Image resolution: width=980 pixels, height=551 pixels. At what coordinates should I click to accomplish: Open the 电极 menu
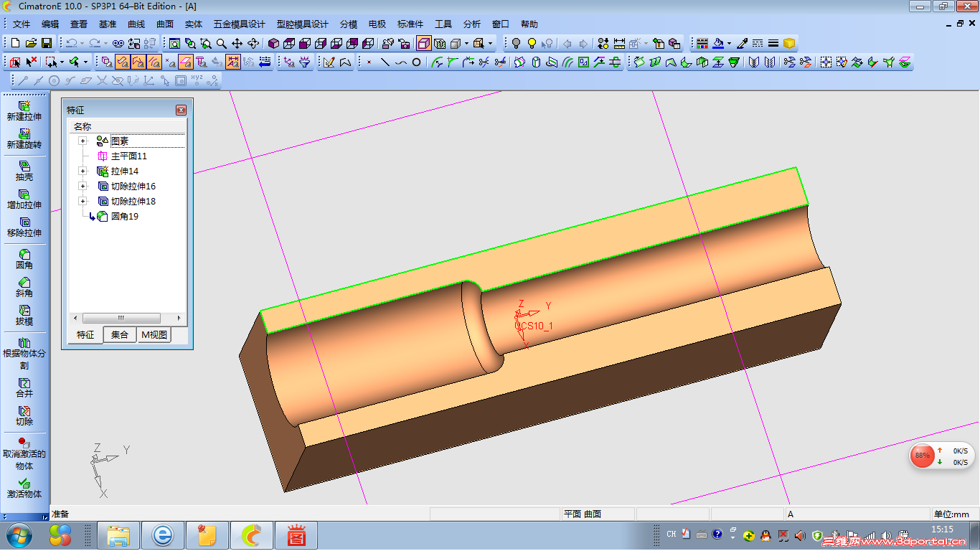click(377, 24)
